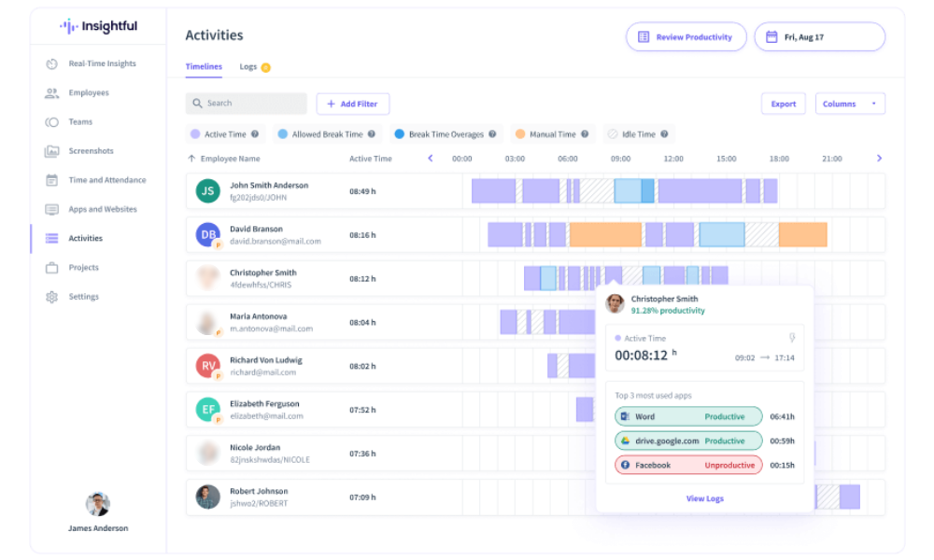Select the Teams icon in sidebar
934x560 pixels.
tap(51, 122)
